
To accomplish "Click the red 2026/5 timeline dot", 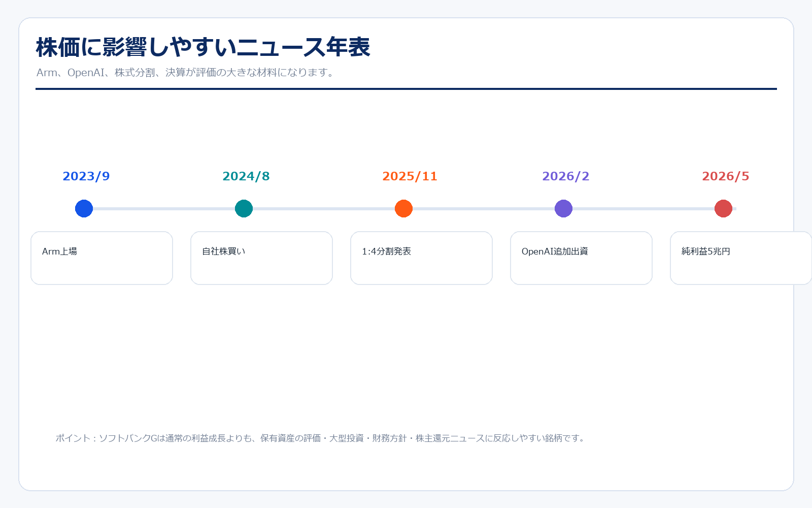I will (723, 208).
